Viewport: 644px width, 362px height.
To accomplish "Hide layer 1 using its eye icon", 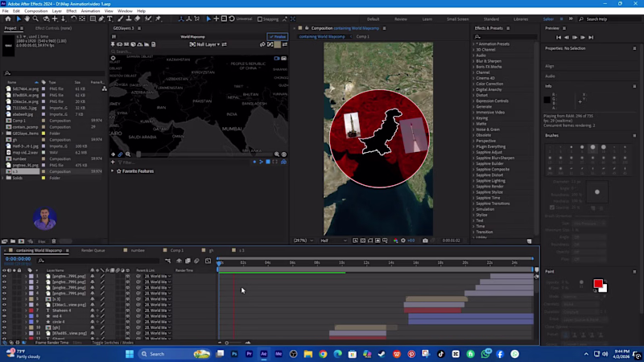I will click(x=4, y=276).
